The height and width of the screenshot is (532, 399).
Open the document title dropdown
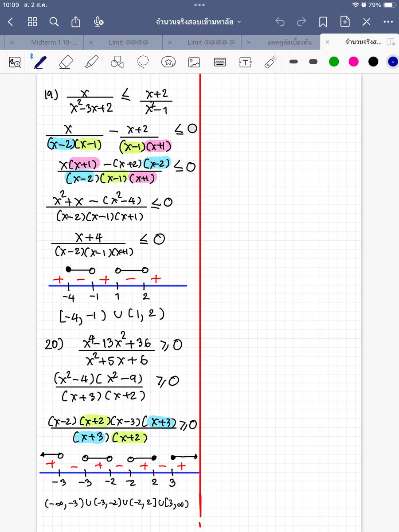click(x=199, y=22)
